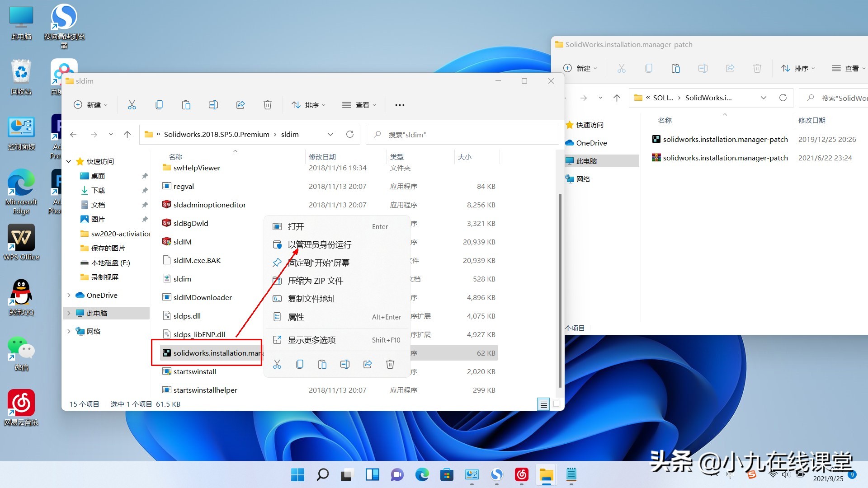Image resolution: width=868 pixels, height=488 pixels.
Task: Click the Delete trash icon on the toolbar
Action: (x=267, y=104)
